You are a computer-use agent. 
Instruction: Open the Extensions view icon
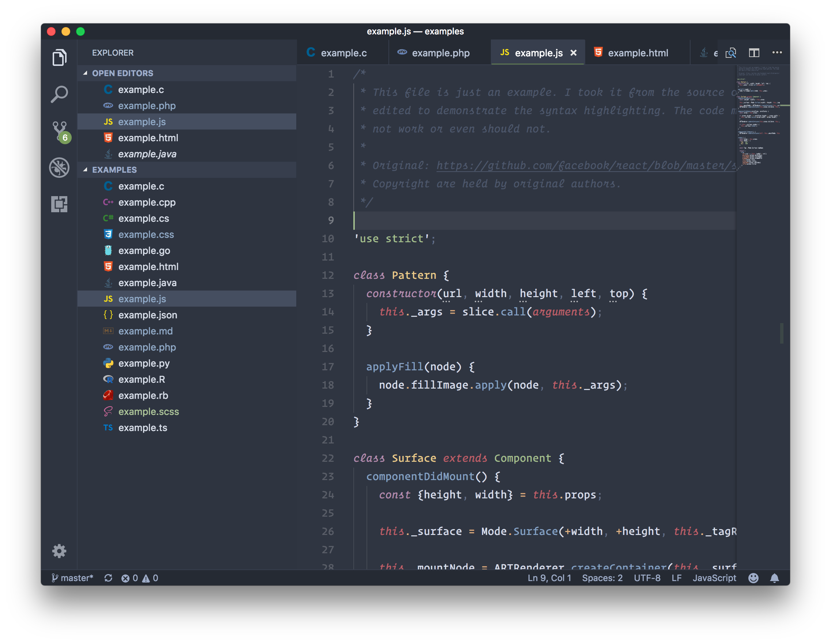[x=59, y=204]
